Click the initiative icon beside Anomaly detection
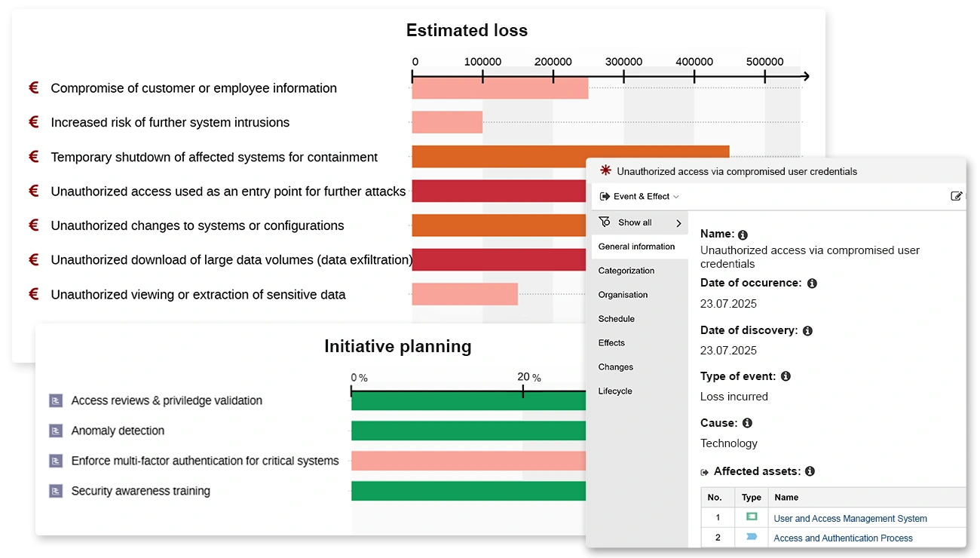Image resolution: width=980 pixels, height=558 pixels. 55,431
